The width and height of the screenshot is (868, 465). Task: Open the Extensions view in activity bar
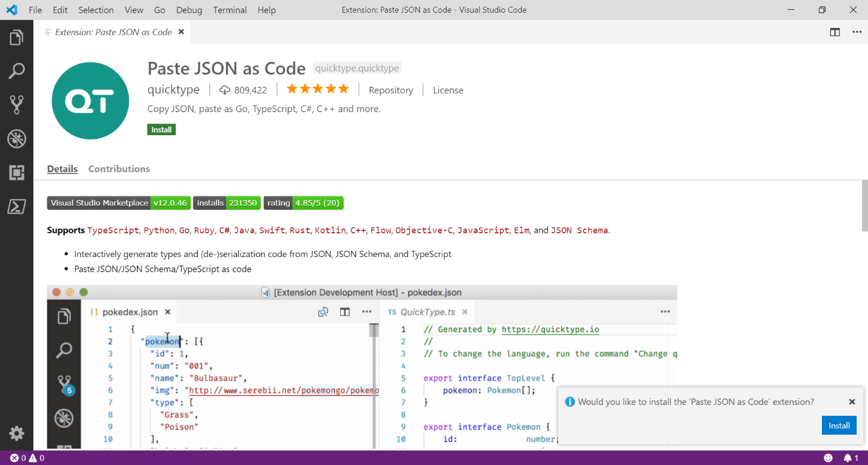(x=16, y=173)
